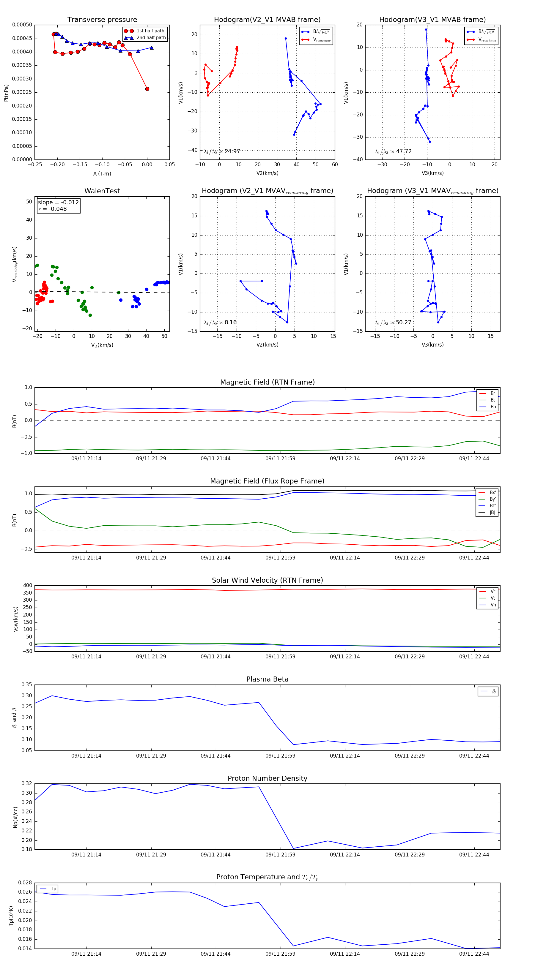Screen dimensions: 535x980
Task: Click '09/11 22:14' tick under Proton Number Density
Action: (x=345, y=854)
